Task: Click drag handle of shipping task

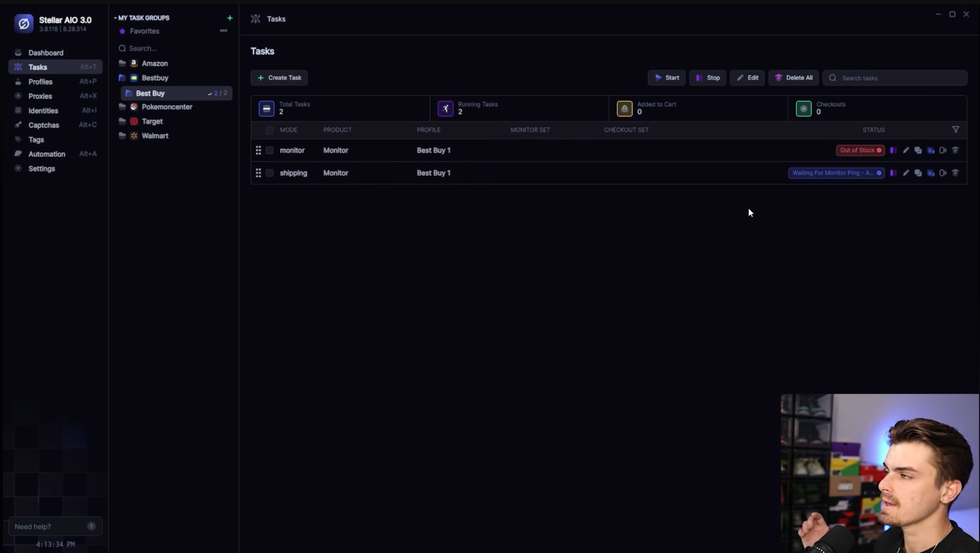Action: [258, 173]
